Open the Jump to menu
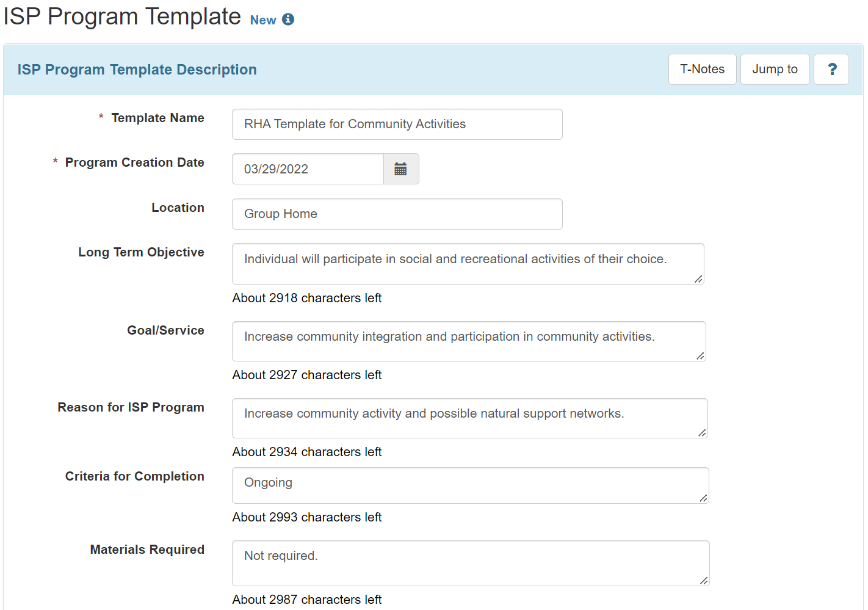Screen dimensions: 868x610 coord(775,70)
